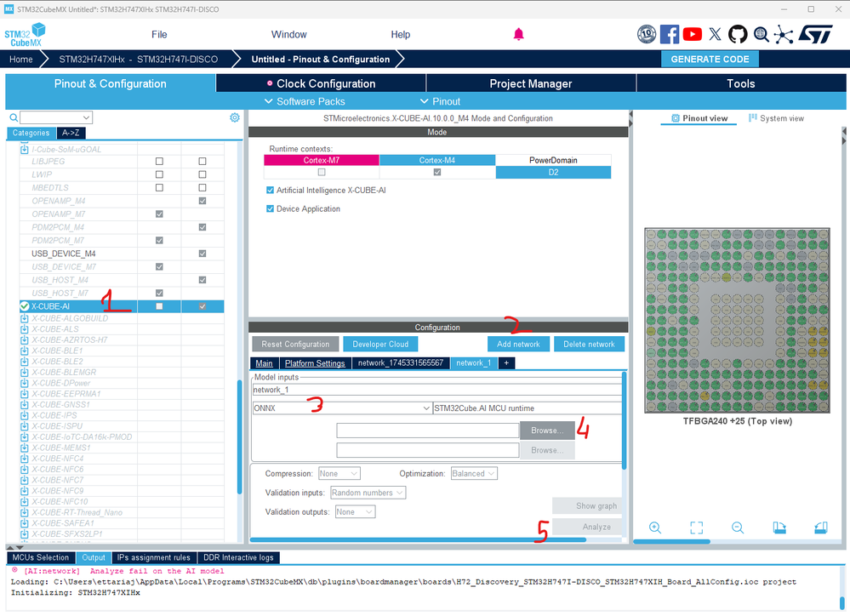Click Delete network button
This screenshot has width=850, height=616.
pos(589,345)
